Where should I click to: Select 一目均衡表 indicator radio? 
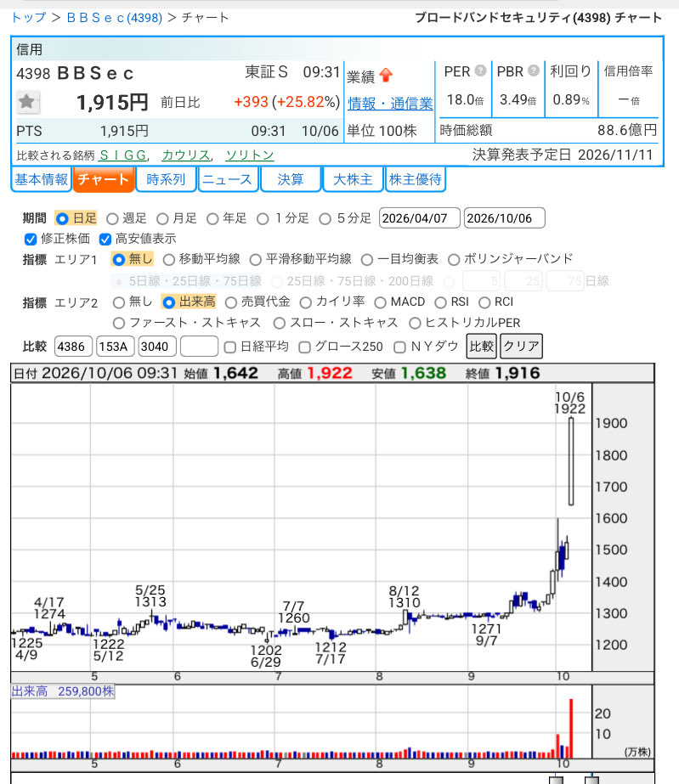[367, 260]
